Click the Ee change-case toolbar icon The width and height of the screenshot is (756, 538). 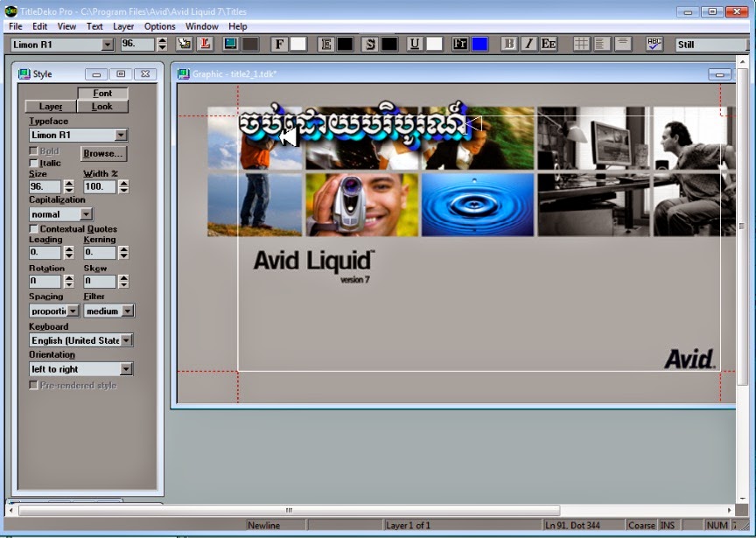[549, 43]
